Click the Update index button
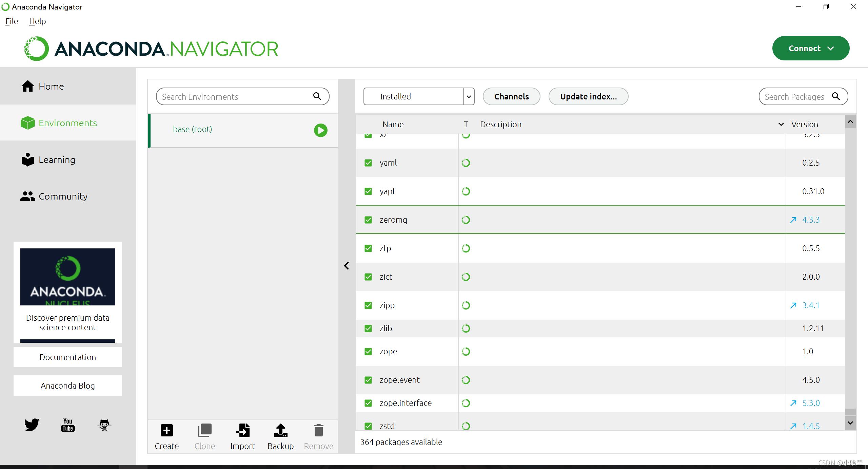 click(x=588, y=96)
